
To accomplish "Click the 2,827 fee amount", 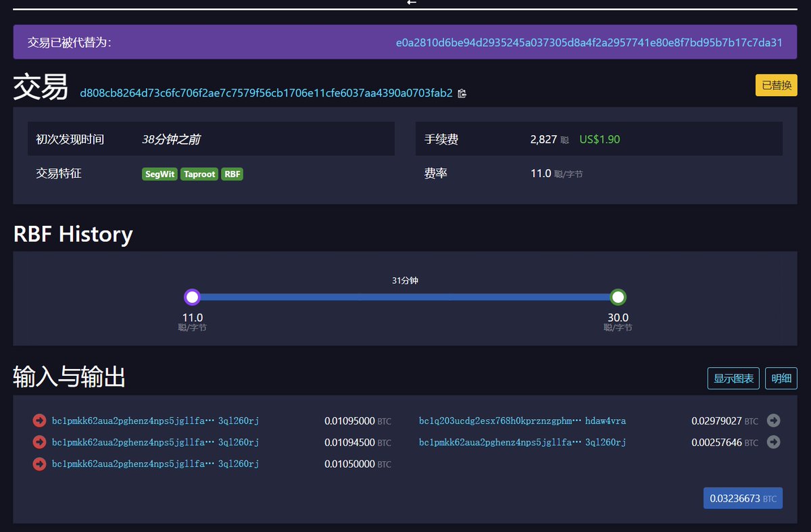I will (x=544, y=139).
